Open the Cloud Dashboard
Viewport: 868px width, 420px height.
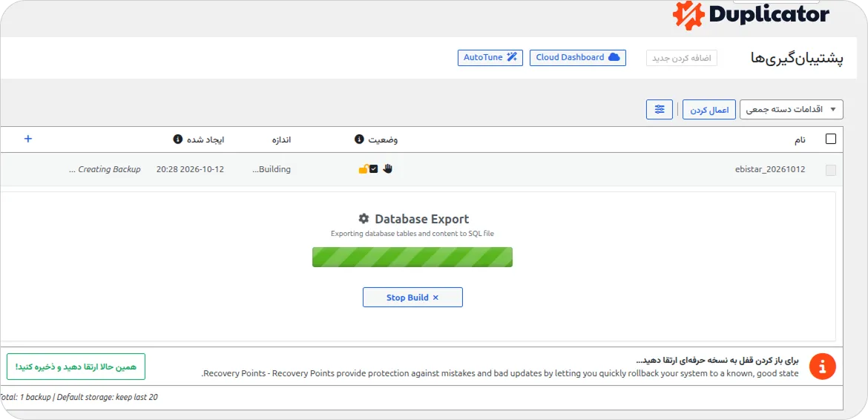[x=577, y=58]
